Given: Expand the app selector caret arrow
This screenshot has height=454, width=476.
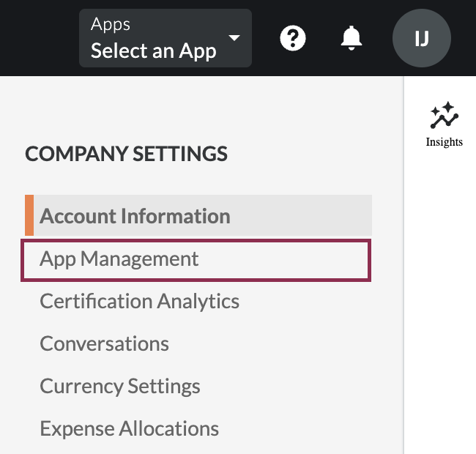Looking at the screenshot, I should click(234, 38).
